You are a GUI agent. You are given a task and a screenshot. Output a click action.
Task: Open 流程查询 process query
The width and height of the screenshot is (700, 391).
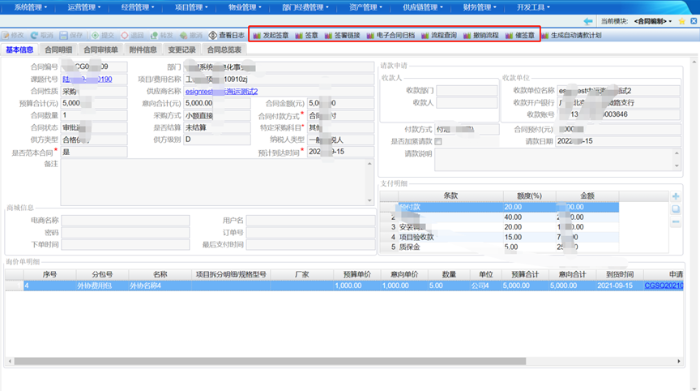click(x=439, y=35)
